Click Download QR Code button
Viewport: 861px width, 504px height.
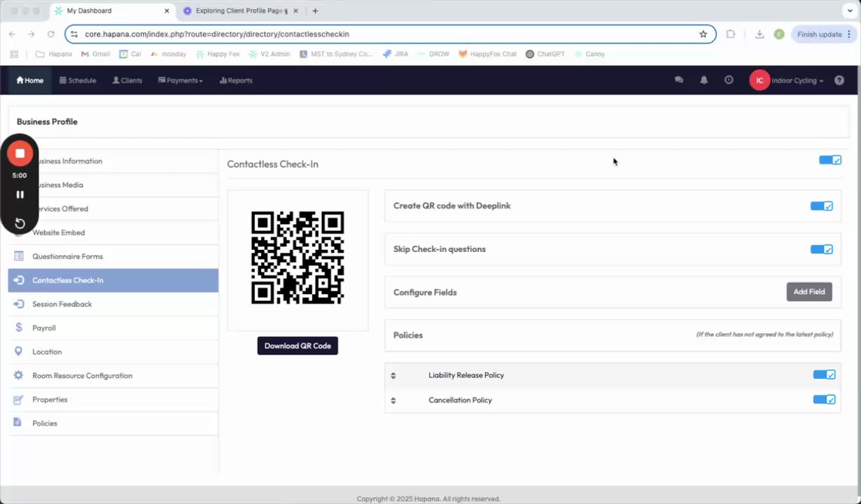[297, 346]
